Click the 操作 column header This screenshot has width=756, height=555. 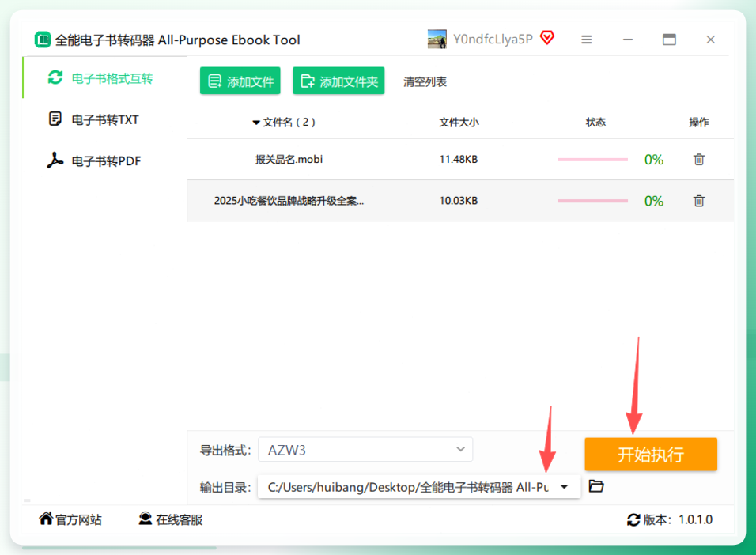pyautogui.click(x=698, y=123)
